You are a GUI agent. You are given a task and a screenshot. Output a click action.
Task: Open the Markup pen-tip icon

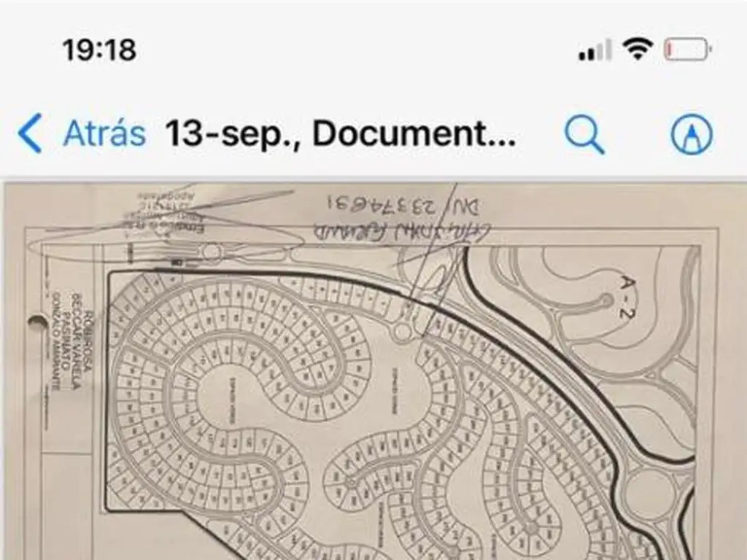(x=692, y=134)
